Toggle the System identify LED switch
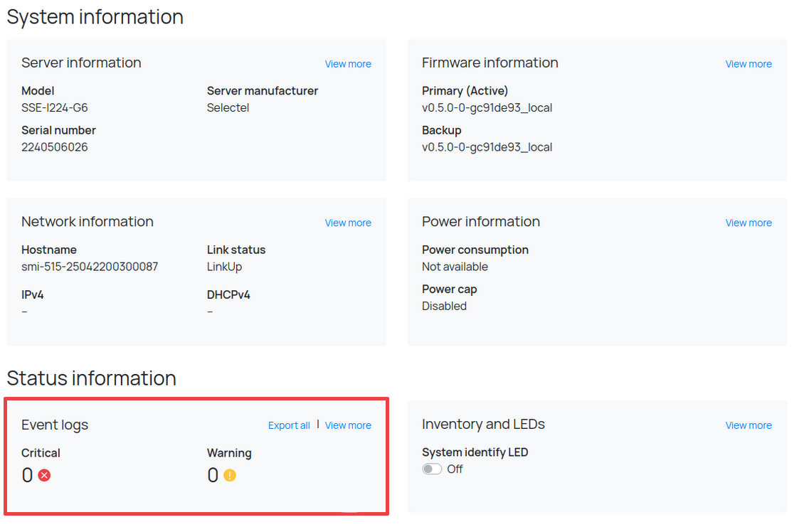Screen dimensions: 809x532 [432, 469]
